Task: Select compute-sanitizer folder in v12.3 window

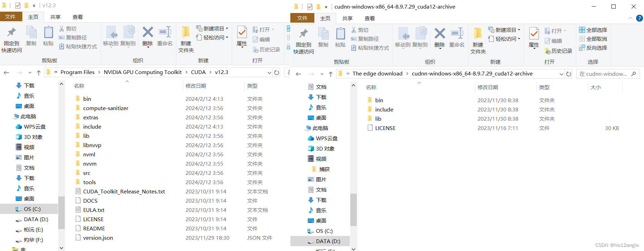Action: (x=105, y=108)
